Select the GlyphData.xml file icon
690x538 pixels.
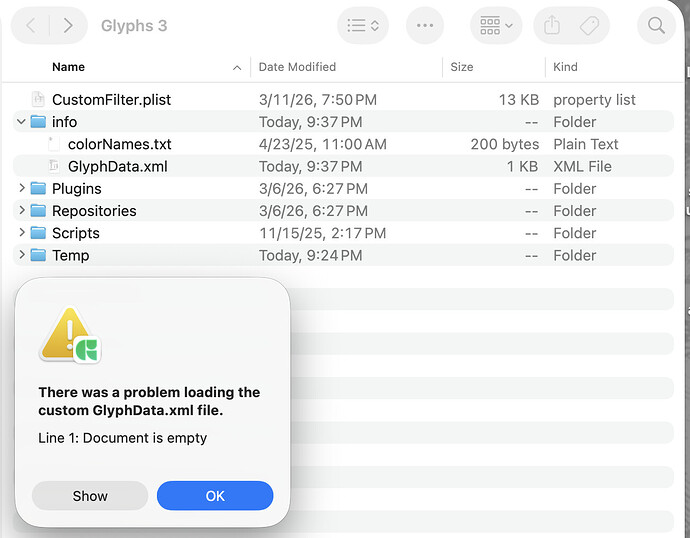54,166
